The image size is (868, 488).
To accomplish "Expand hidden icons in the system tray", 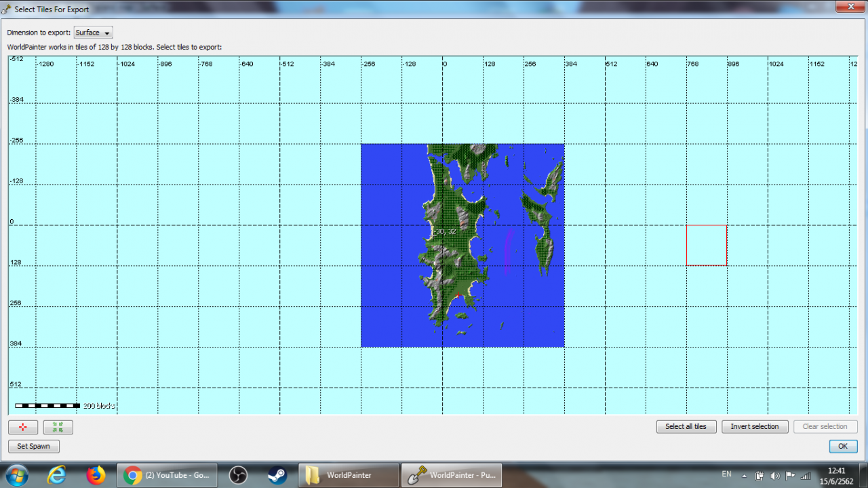I will (743, 476).
